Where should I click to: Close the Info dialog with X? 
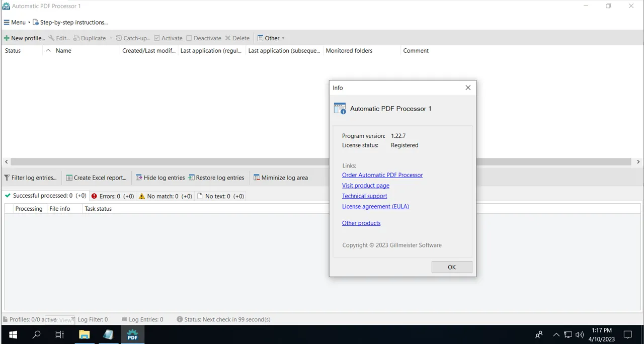(x=468, y=88)
